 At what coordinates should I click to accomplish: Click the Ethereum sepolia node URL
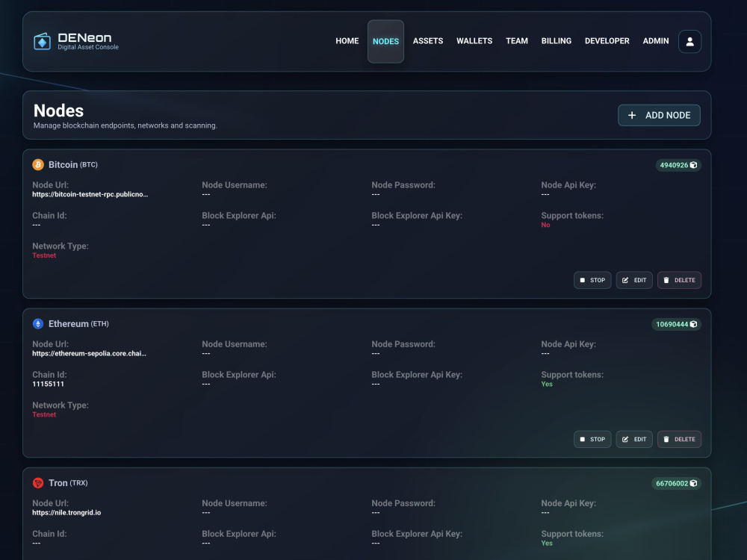click(89, 353)
